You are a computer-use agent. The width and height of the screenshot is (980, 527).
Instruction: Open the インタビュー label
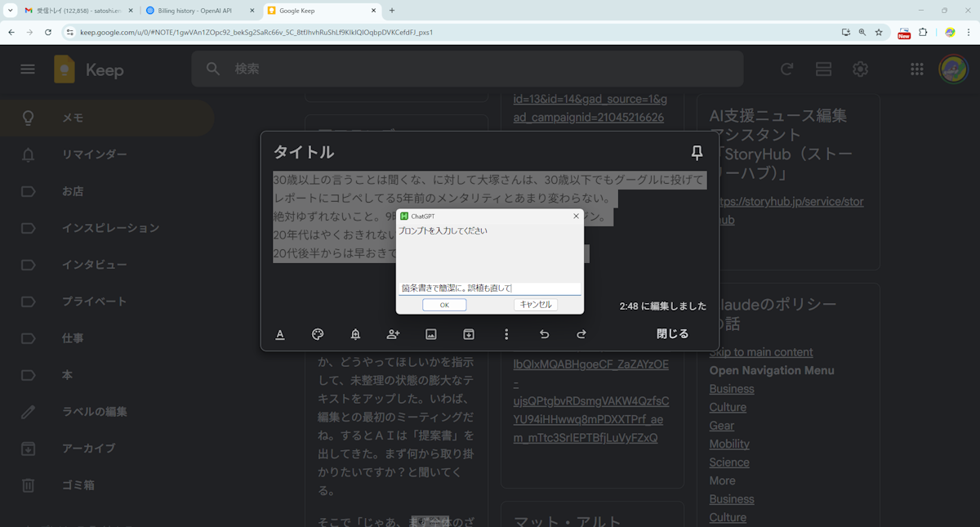(106, 265)
